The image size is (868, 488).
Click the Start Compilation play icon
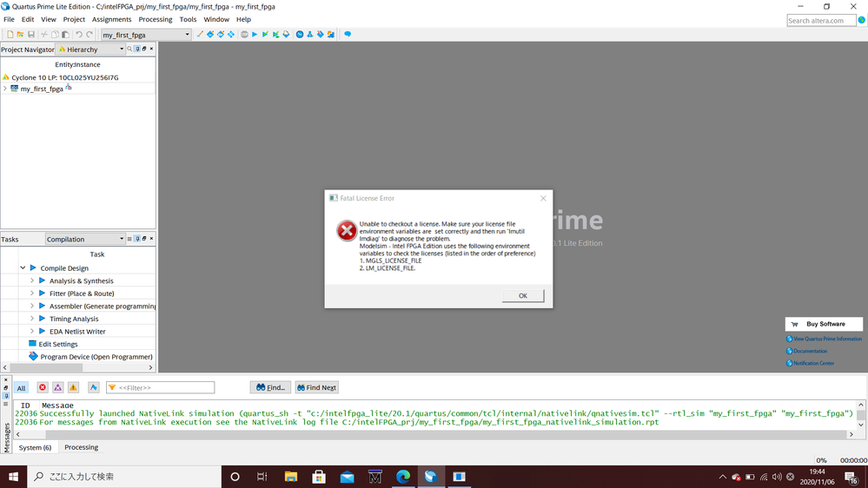coord(255,35)
